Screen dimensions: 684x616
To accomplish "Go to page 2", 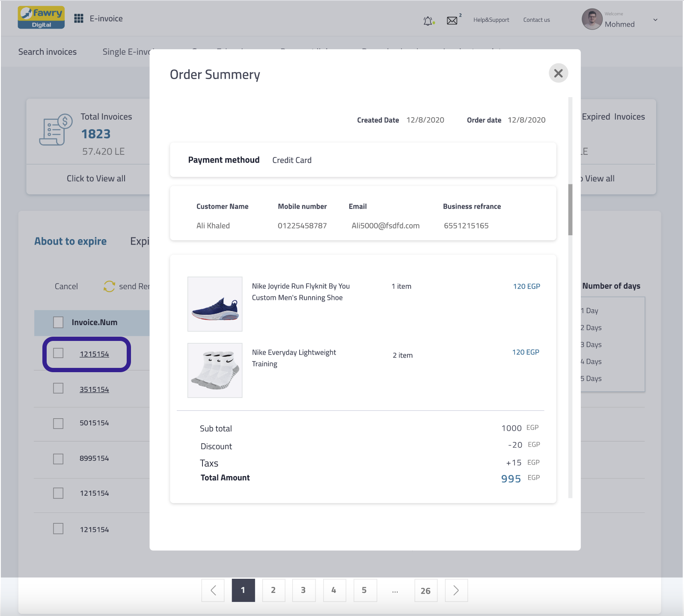I will click(274, 591).
